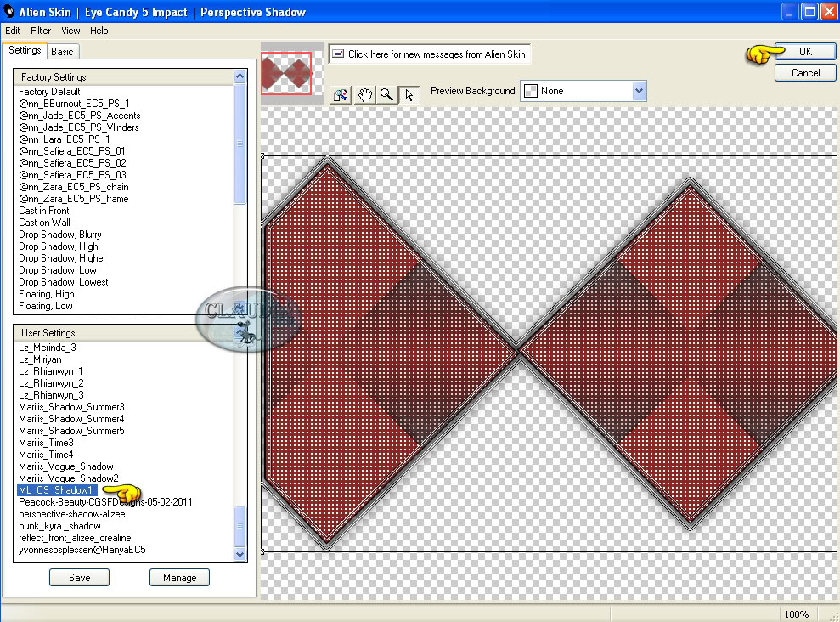Select Floating, High preset
The image size is (840, 622).
coord(47,294)
